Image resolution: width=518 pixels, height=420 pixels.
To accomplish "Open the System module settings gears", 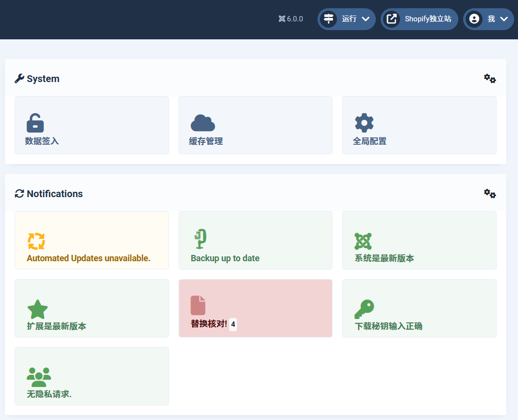I will click(489, 79).
